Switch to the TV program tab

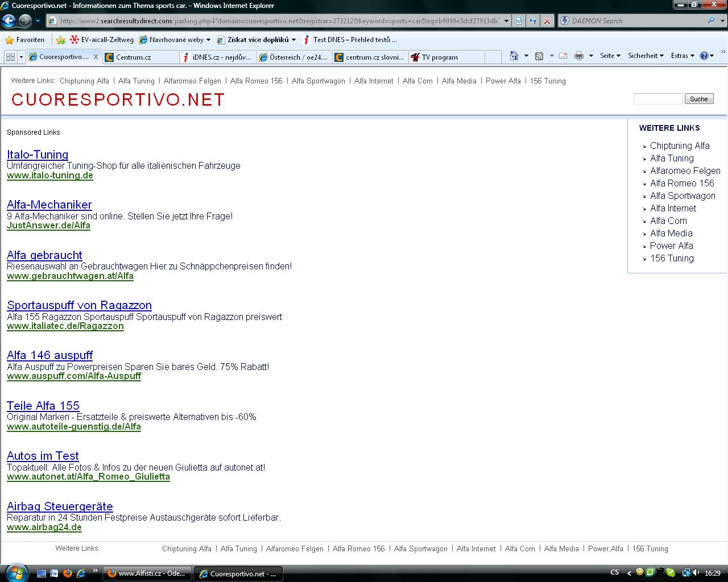point(446,57)
